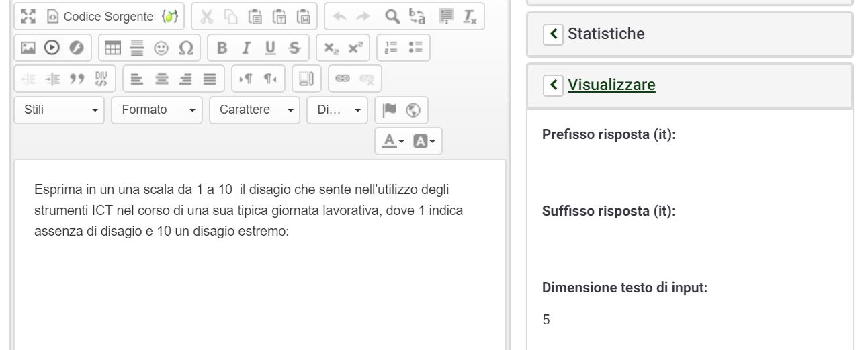Maximize the editor with the fullscreen icon
This screenshot has height=350, width=868.
point(28,16)
